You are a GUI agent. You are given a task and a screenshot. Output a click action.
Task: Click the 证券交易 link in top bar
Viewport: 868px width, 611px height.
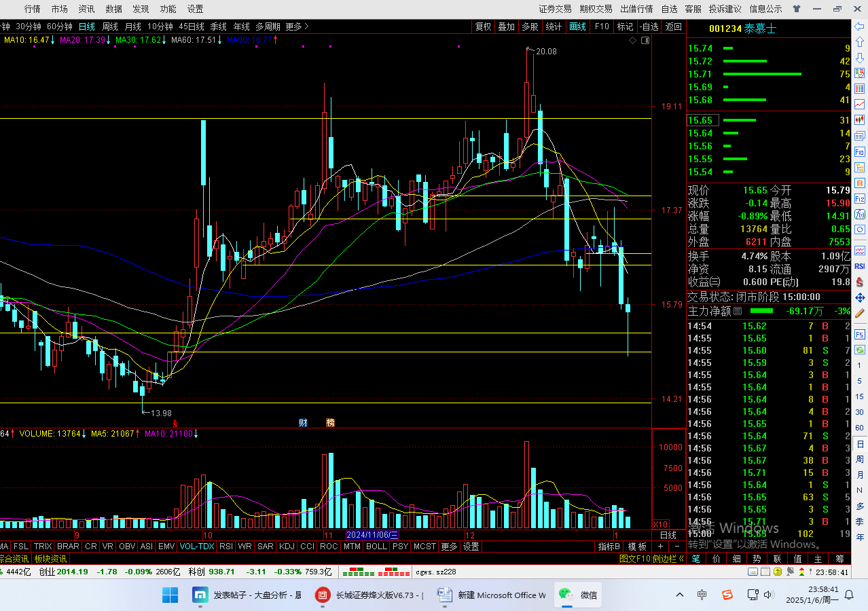pyautogui.click(x=555, y=9)
